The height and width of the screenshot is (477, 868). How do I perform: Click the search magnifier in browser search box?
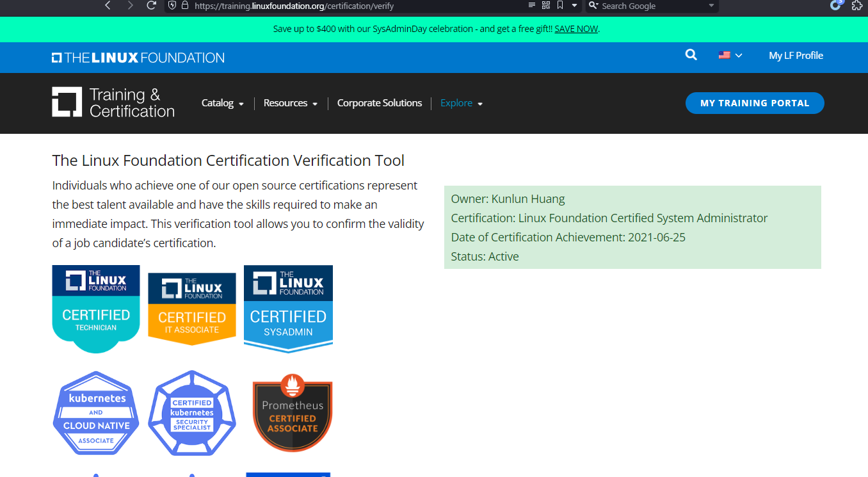[593, 6]
